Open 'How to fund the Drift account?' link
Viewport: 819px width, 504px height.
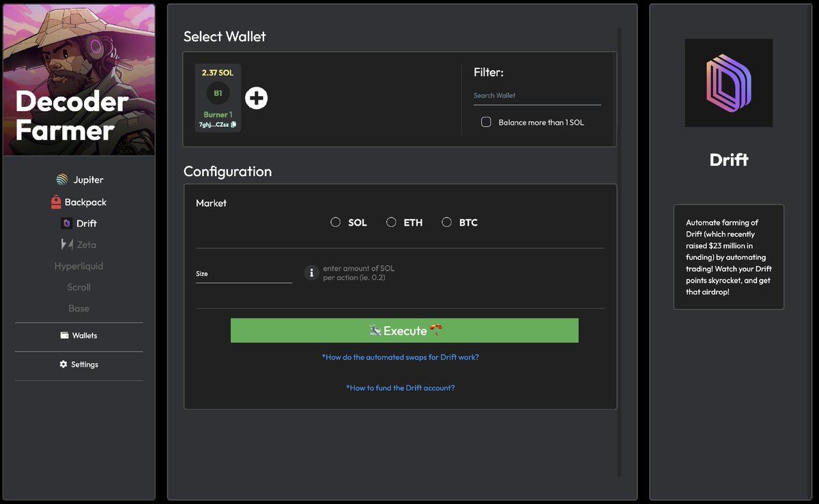point(401,388)
